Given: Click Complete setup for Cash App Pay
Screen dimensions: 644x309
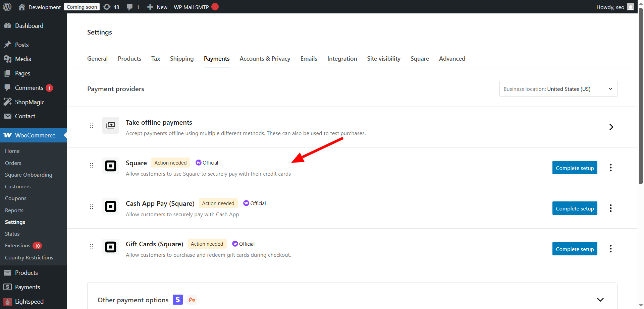Looking at the screenshot, I should (575, 208).
